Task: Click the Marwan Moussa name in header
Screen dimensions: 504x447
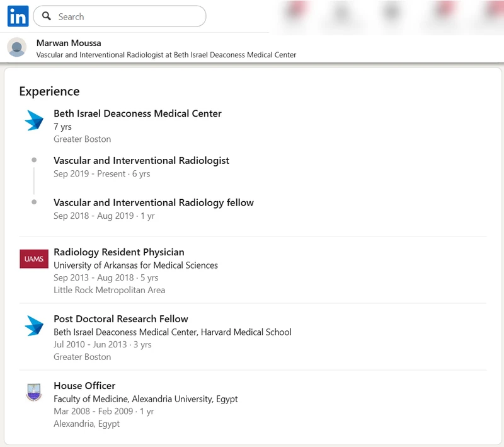Action: [x=69, y=43]
